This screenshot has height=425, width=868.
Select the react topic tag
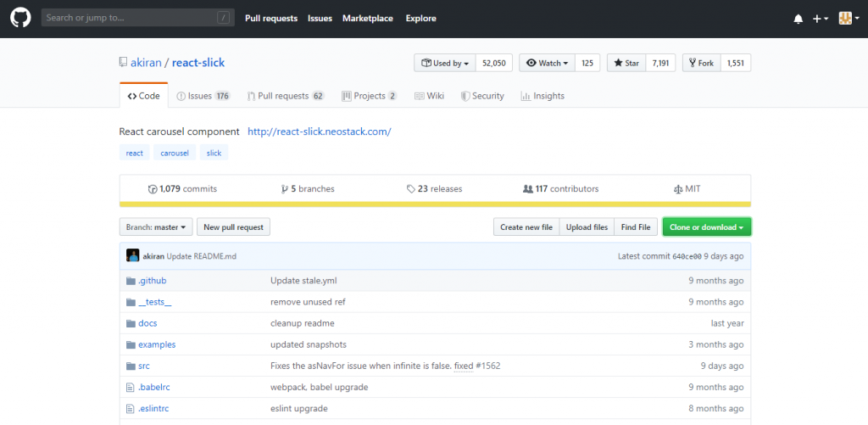135,153
